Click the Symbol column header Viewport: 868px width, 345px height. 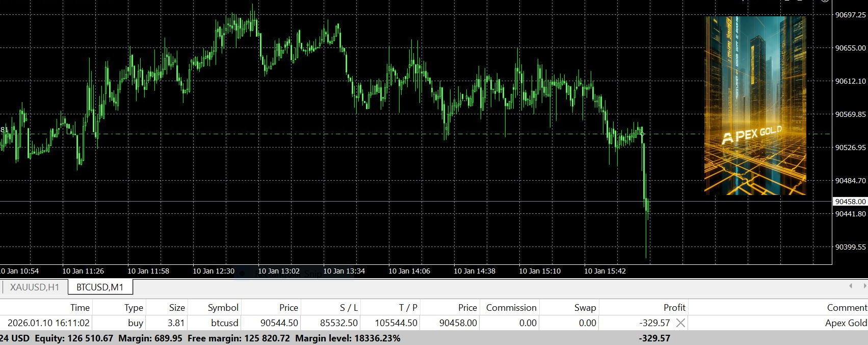(223, 307)
